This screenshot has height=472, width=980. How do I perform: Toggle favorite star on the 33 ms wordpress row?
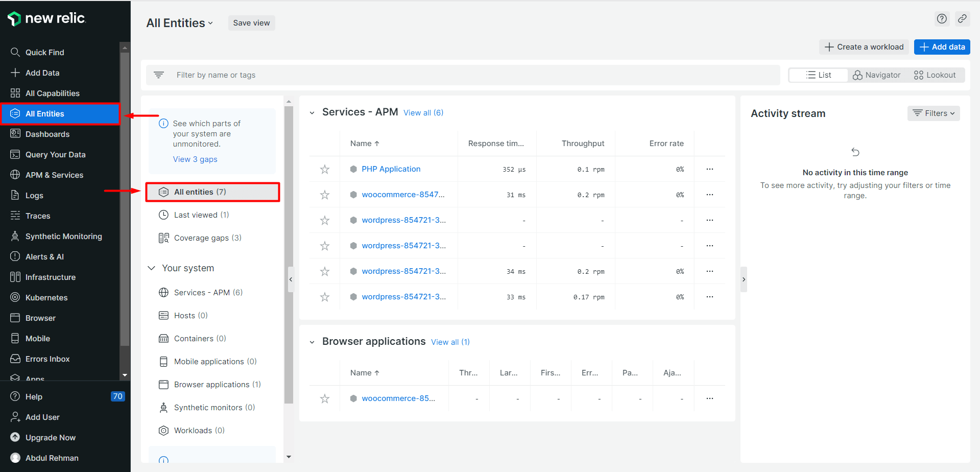(x=325, y=297)
